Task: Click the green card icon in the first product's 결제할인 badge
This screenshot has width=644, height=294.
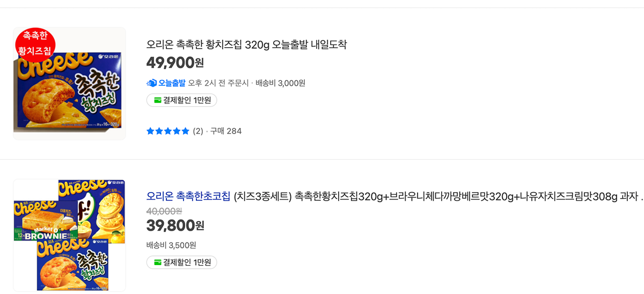Action: 157,100
